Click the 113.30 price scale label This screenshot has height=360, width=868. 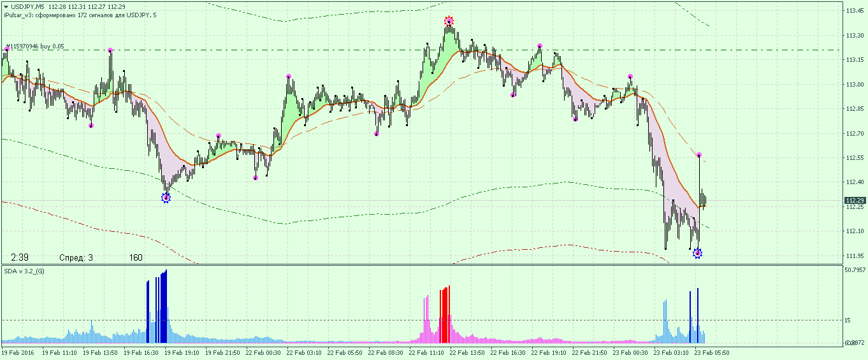[x=855, y=35]
